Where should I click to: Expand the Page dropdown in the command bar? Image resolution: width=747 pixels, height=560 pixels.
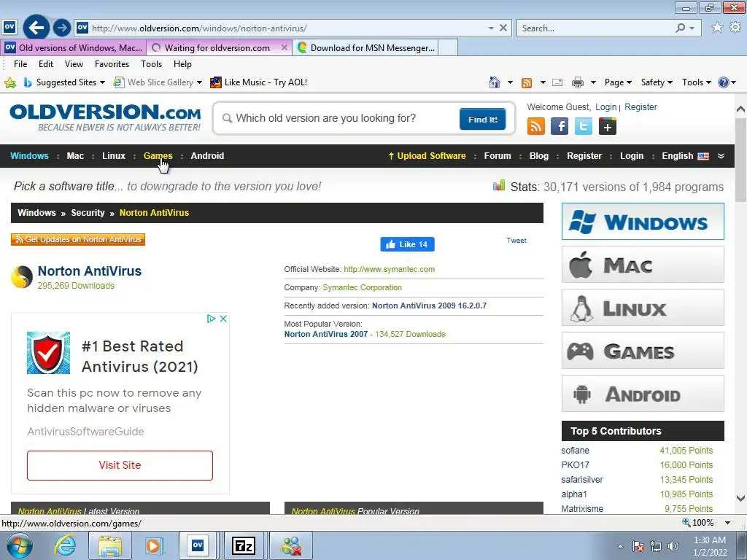(x=618, y=82)
